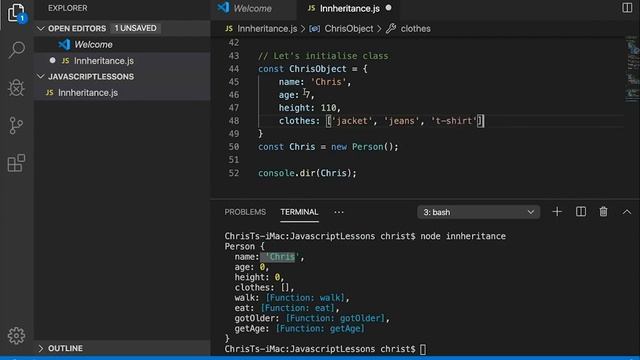Click the split editor icon

tap(627, 8)
